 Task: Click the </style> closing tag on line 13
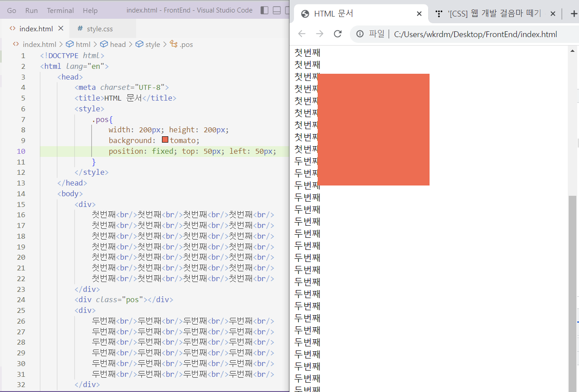[92, 172]
